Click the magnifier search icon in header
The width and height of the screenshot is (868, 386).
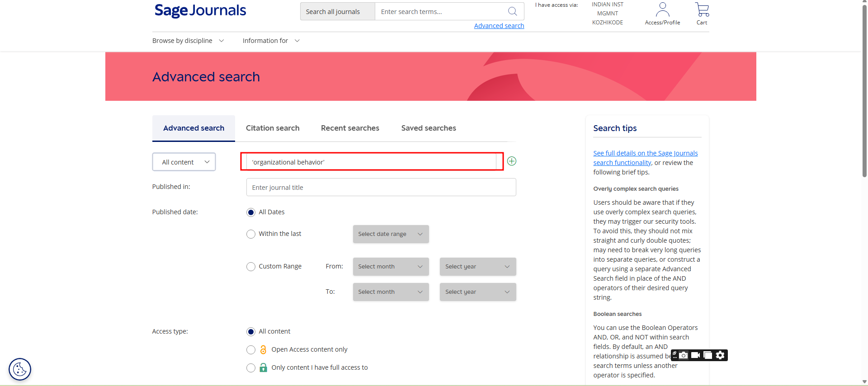pyautogui.click(x=512, y=11)
